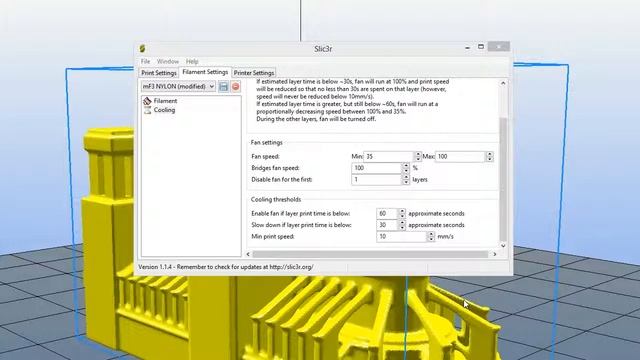Screen dimensions: 640x360
Task: Click the vertical scrollbar down arrow
Action: pyautogui.click(x=503, y=245)
